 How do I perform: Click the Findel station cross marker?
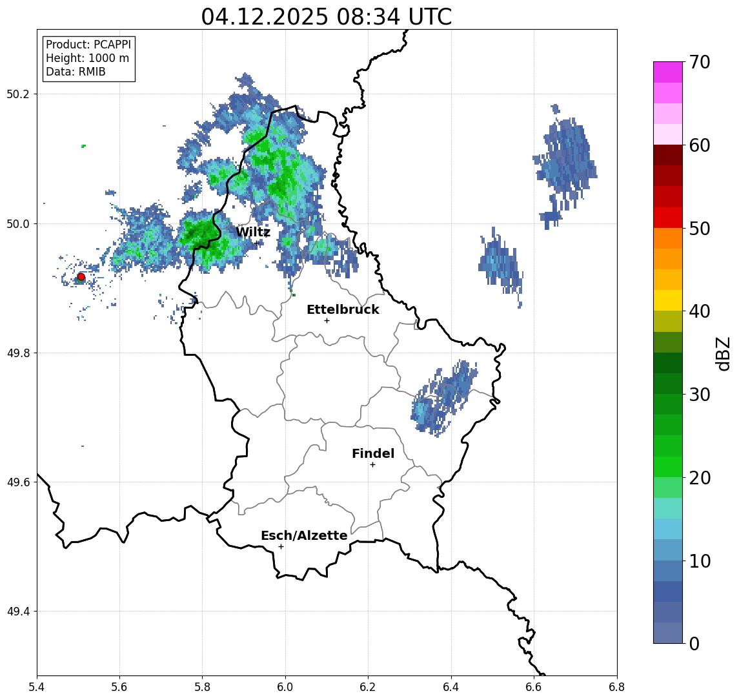pos(372,465)
